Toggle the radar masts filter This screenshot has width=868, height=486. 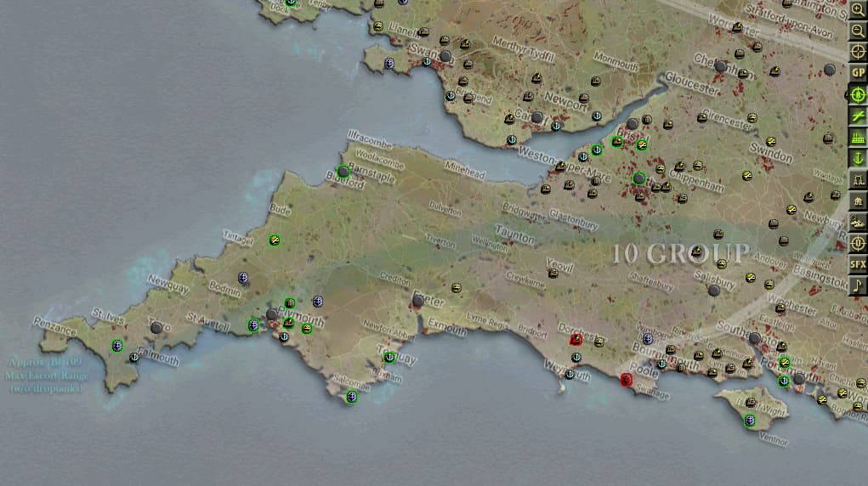click(x=858, y=180)
